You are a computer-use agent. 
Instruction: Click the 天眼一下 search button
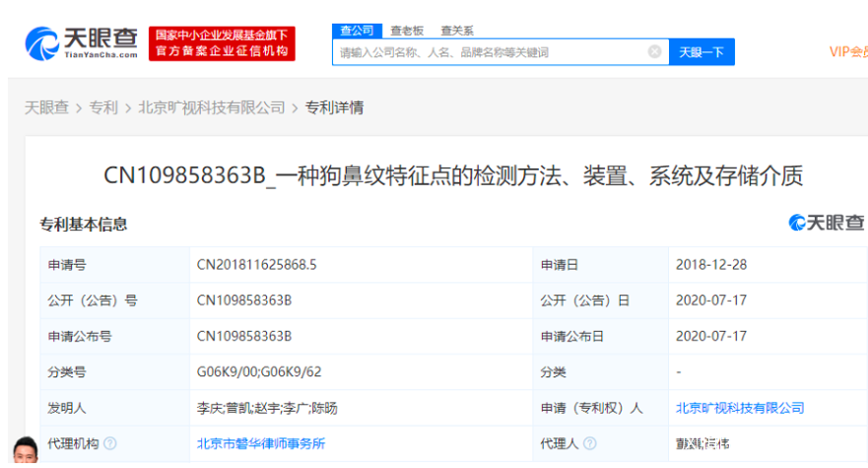point(701,52)
